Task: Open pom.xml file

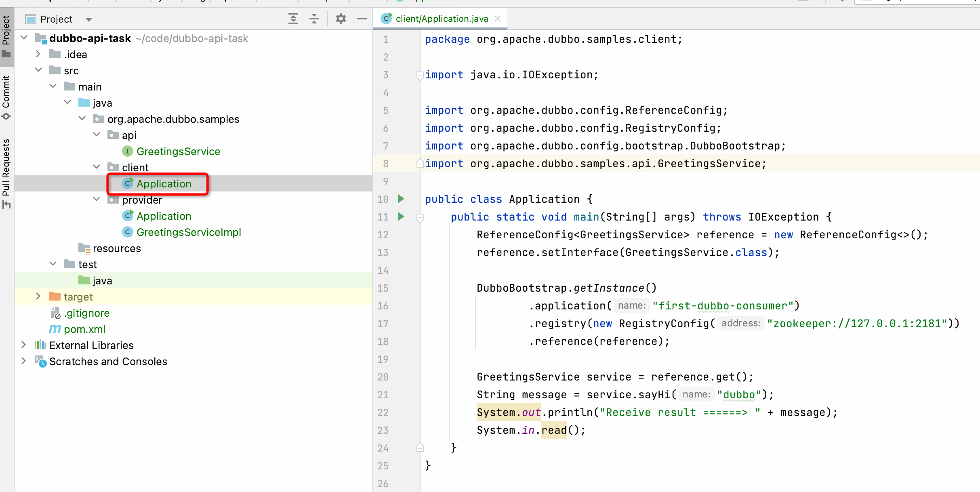Action: pos(84,329)
